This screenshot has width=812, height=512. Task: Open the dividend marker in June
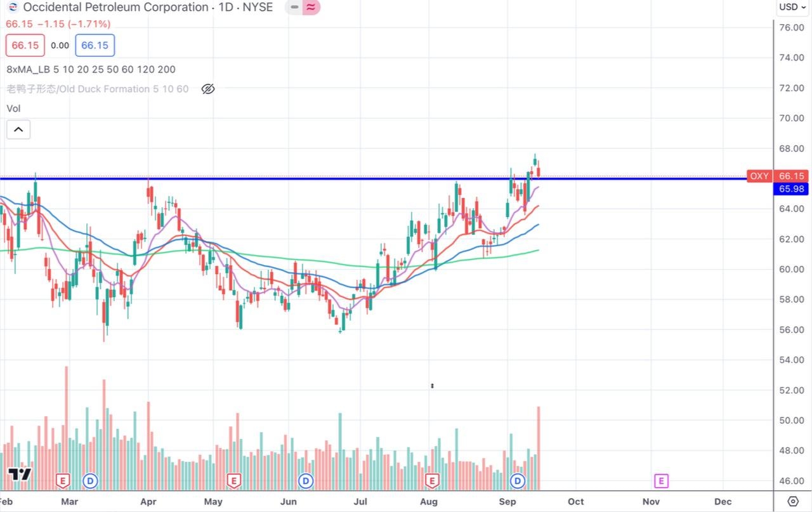(306, 481)
